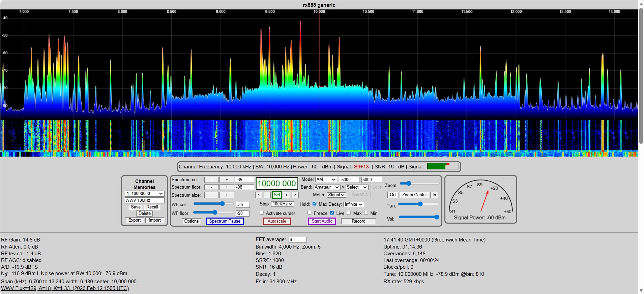This screenshot has height=294, width=644.
Task: Expand the Step dropdown set to 100KHz
Action: click(283, 204)
